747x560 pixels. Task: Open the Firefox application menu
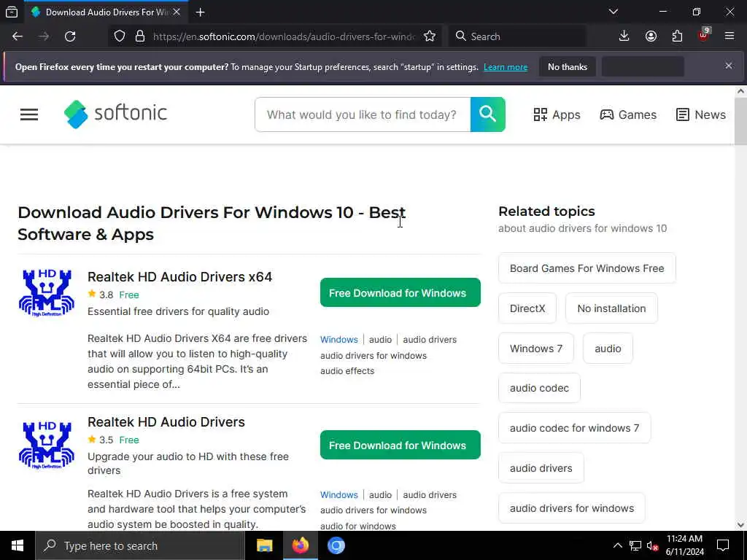tap(729, 36)
